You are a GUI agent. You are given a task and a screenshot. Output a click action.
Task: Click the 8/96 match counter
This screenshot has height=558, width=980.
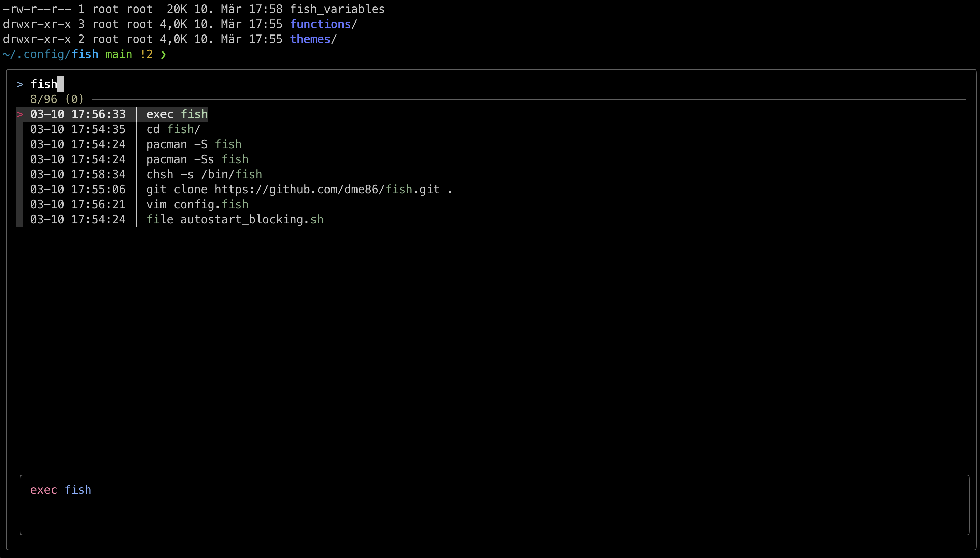pyautogui.click(x=44, y=99)
